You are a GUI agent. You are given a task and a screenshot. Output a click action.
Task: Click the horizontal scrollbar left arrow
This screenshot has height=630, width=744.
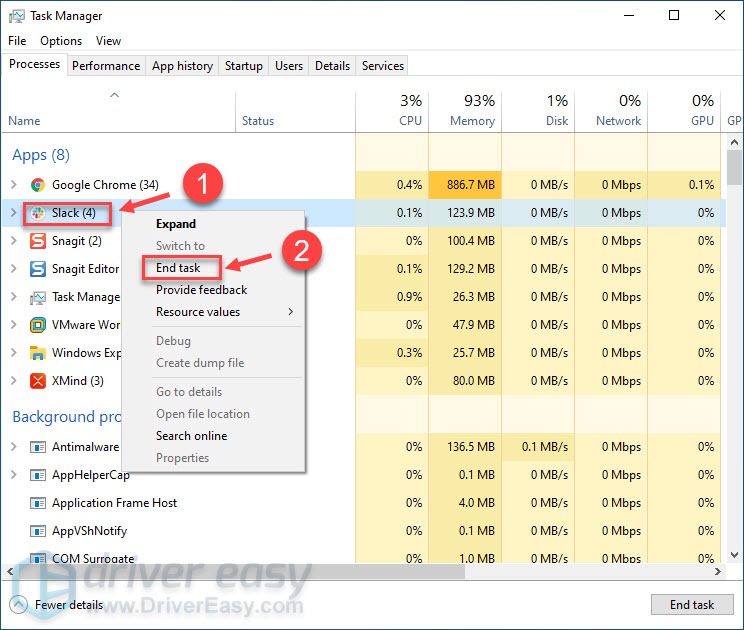pos(10,572)
